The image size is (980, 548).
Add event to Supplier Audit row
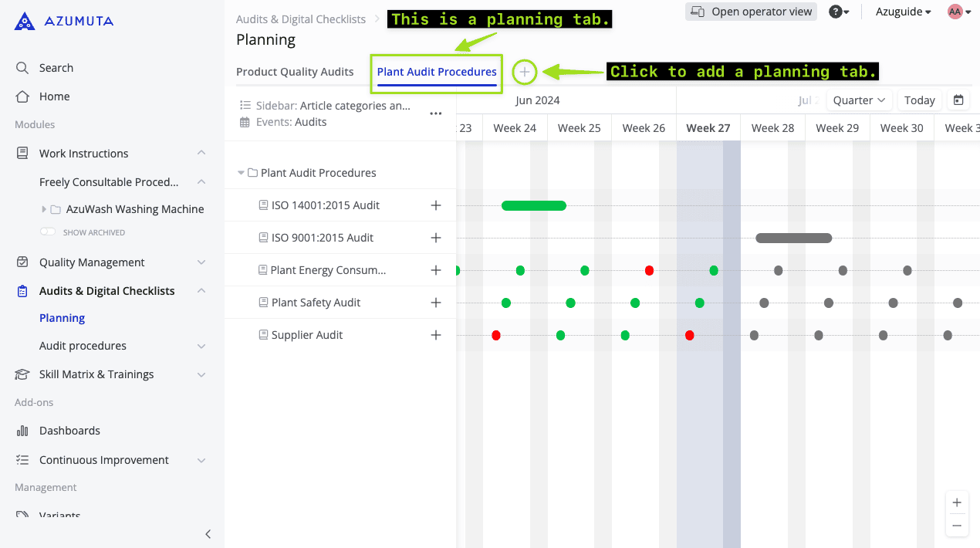coord(436,335)
